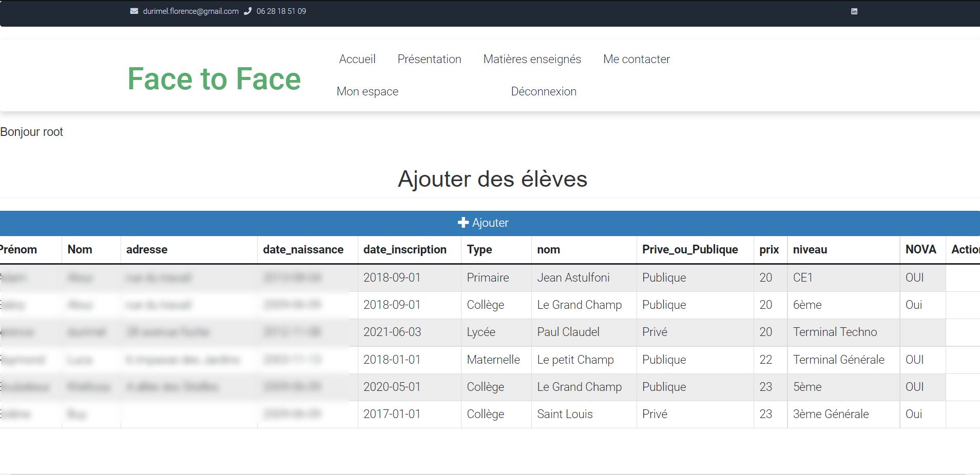Click the envelope icon in top bar
Screen dimensions: 980x475
pyautogui.click(x=134, y=11)
